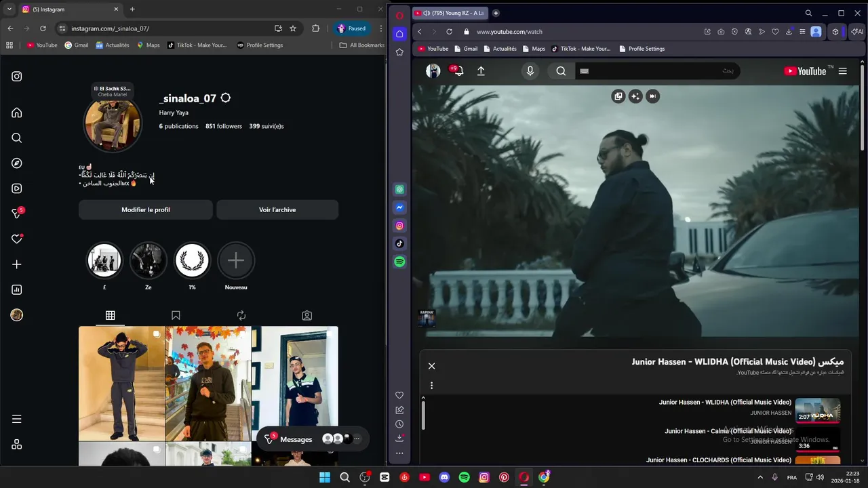The height and width of the screenshot is (488, 868).
Task: Open Instagram notifications heart icon
Action: pos(17,239)
